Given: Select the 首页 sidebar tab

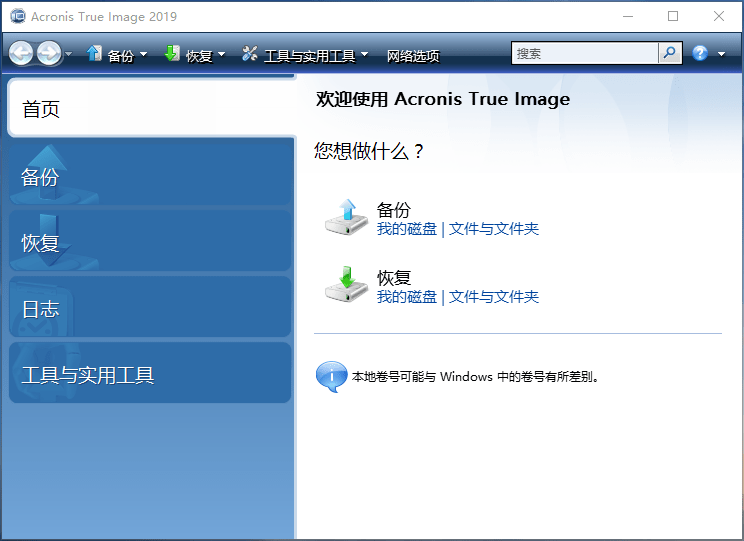Looking at the screenshot, I should 150,109.
